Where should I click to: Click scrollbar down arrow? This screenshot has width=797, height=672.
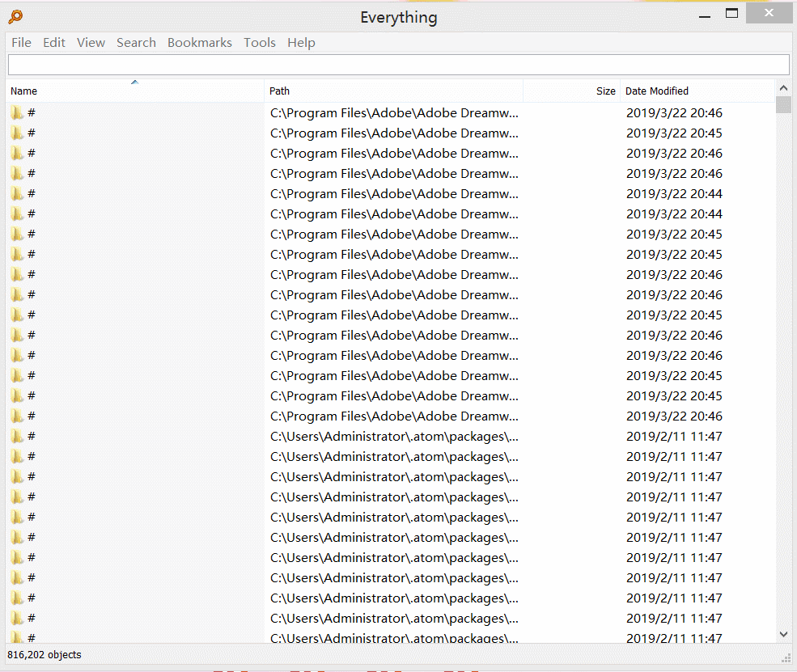(783, 634)
